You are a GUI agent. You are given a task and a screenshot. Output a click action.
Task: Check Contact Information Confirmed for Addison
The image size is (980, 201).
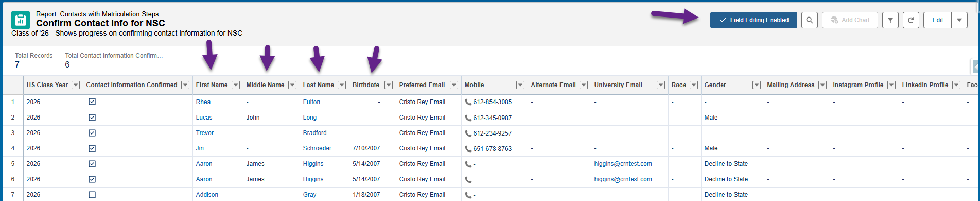click(92, 195)
